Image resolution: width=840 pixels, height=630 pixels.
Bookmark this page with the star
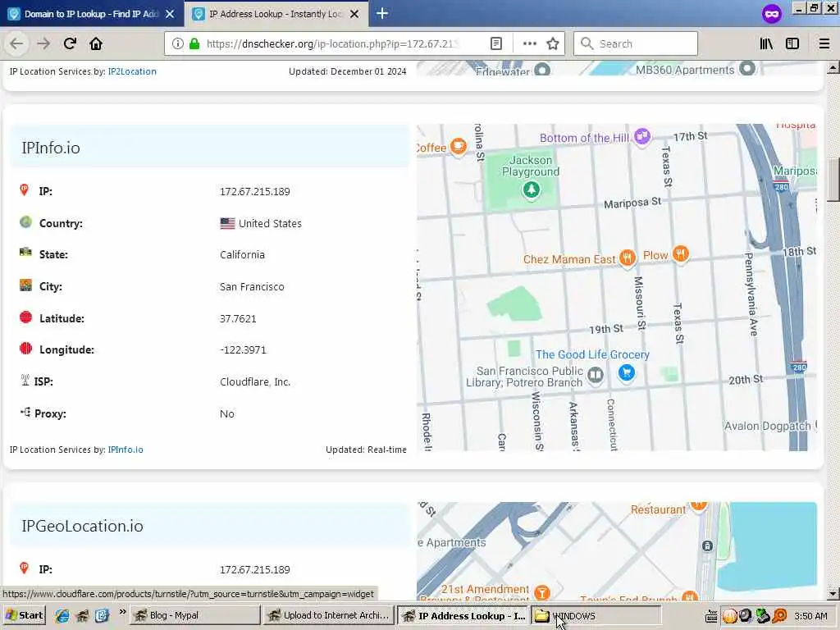point(553,43)
